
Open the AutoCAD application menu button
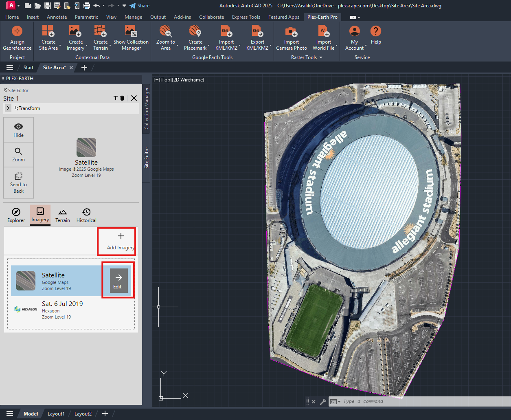[11, 5]
